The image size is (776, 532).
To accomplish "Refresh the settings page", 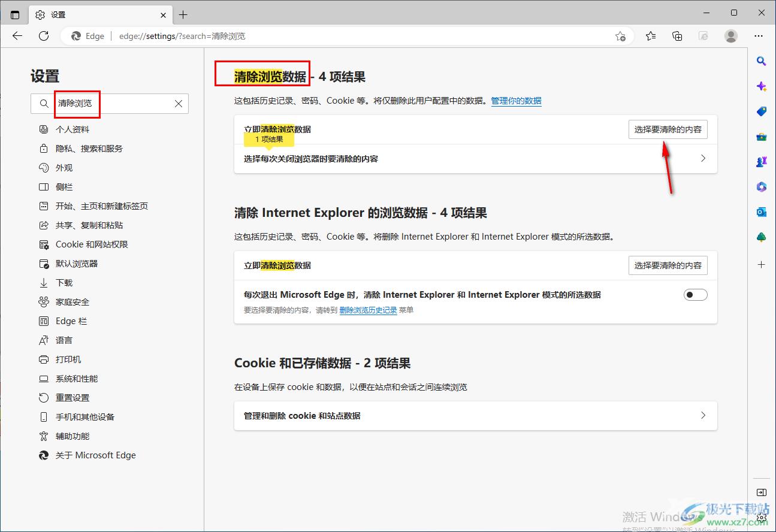I will pyautogui.click(x=44, y=36).
